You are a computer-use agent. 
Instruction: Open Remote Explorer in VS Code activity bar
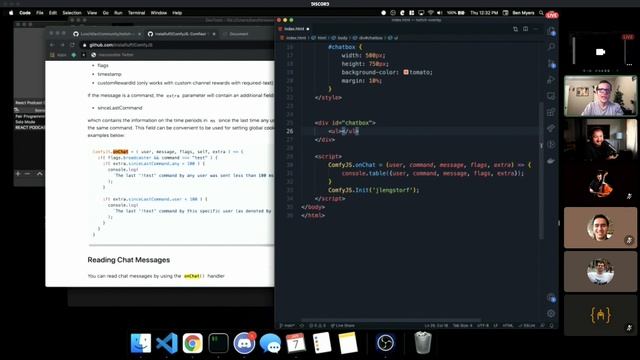551,96
